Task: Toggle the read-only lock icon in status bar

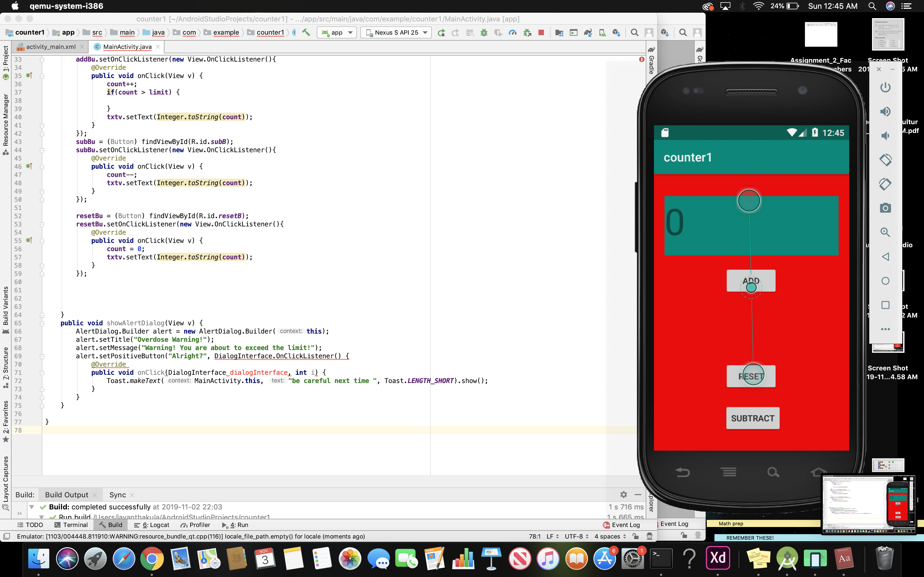Action: point(635,536)
